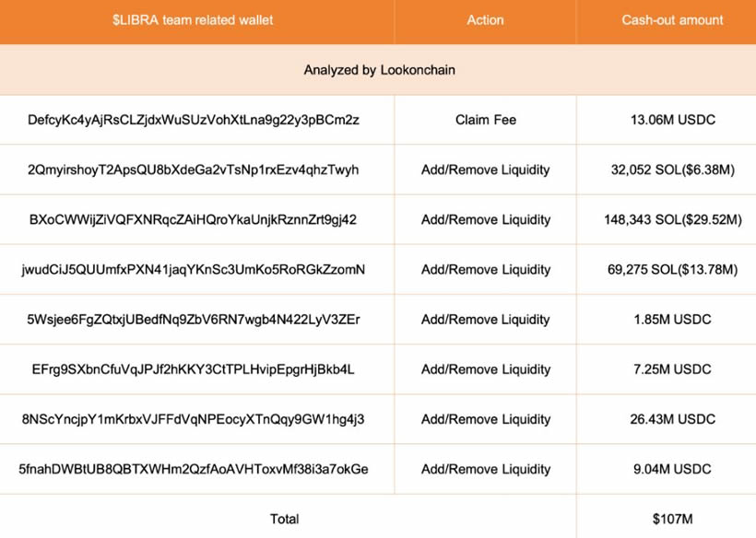Click the 148,343 SOL($29.52M) amount cell
This screenshot has height=538, width=756.
pyautogui.click(x=671, y=219)
